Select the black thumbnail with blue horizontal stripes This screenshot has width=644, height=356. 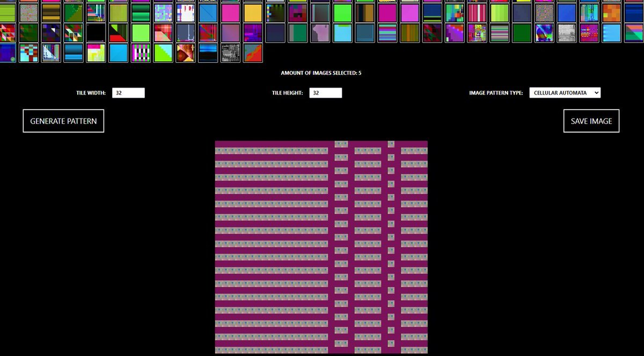208,53
